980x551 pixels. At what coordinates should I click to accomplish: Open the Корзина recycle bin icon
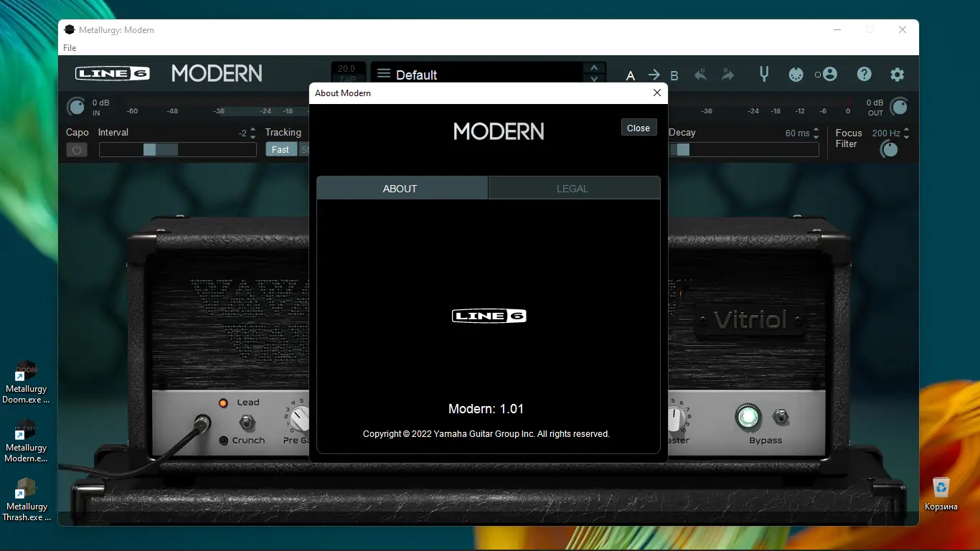coord(941,494)
